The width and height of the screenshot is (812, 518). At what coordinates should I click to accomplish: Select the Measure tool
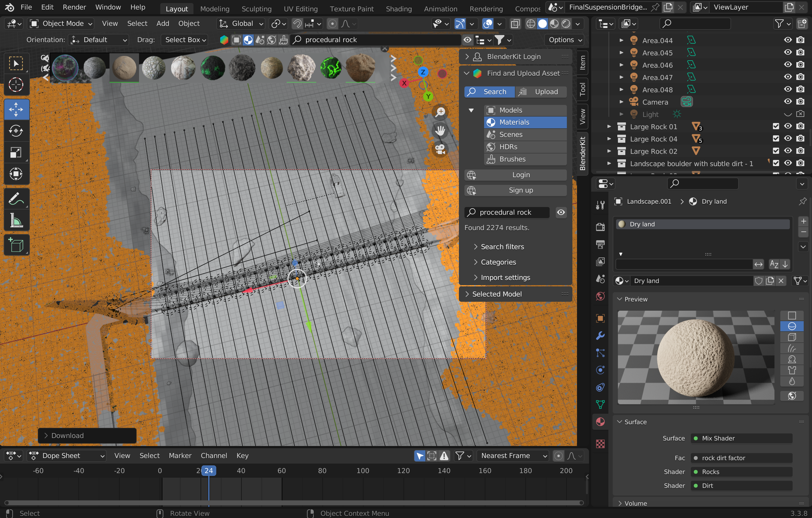click(16, 220)
